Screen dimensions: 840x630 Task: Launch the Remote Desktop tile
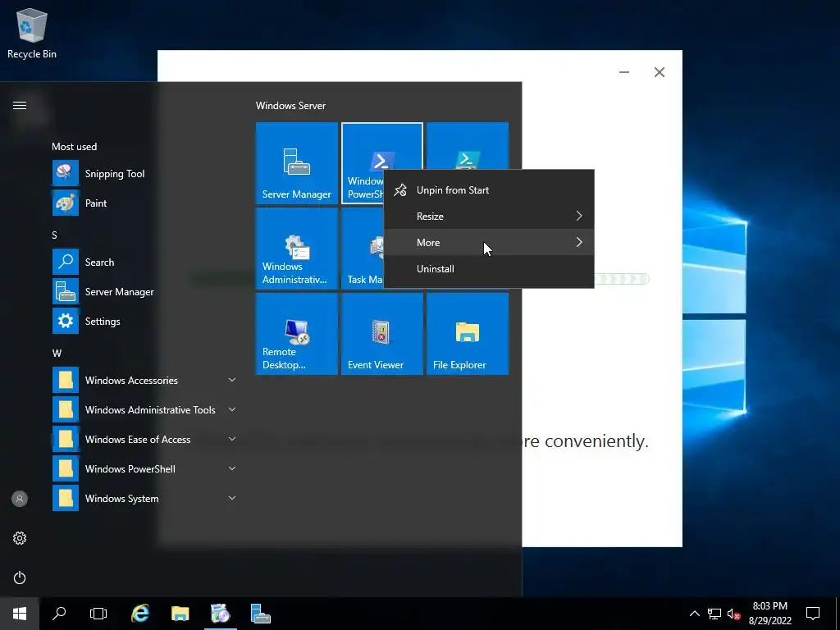pos(296,333)
